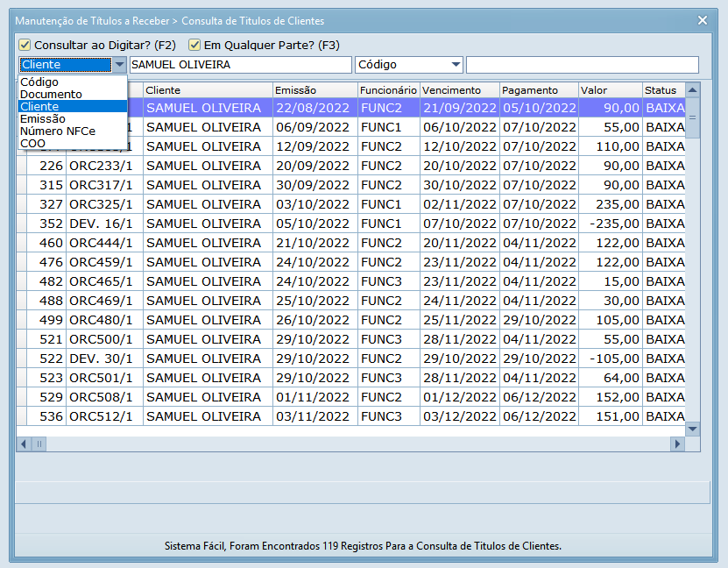Viewport: 728px width, 568px height.
Task: Toggle the Consultar ao Digitar checkbox
Action: coord(25,45)
